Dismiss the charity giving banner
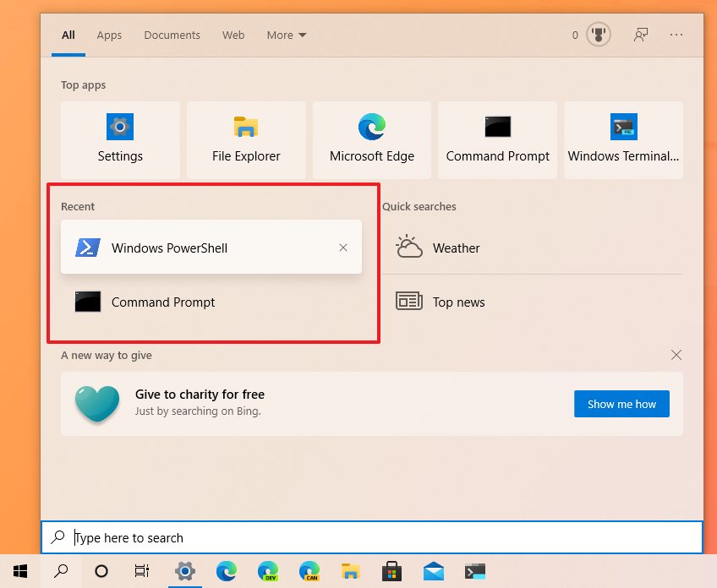 676,355
